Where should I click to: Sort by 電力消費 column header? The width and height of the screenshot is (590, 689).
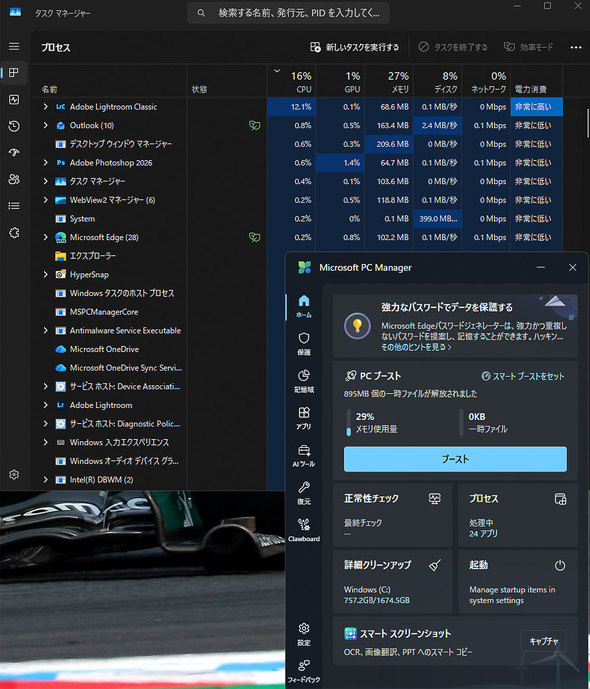click(x=536, y=82)
